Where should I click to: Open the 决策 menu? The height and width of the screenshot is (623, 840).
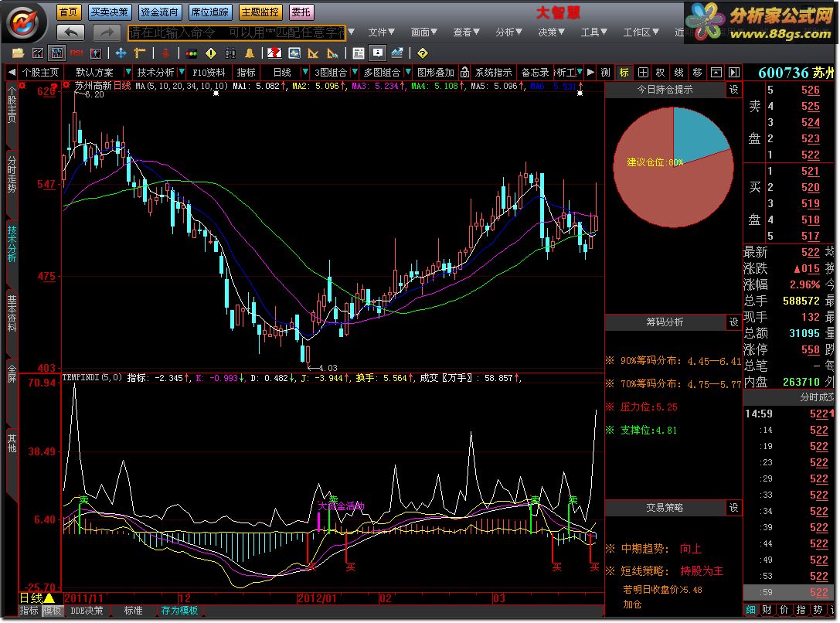551,32
